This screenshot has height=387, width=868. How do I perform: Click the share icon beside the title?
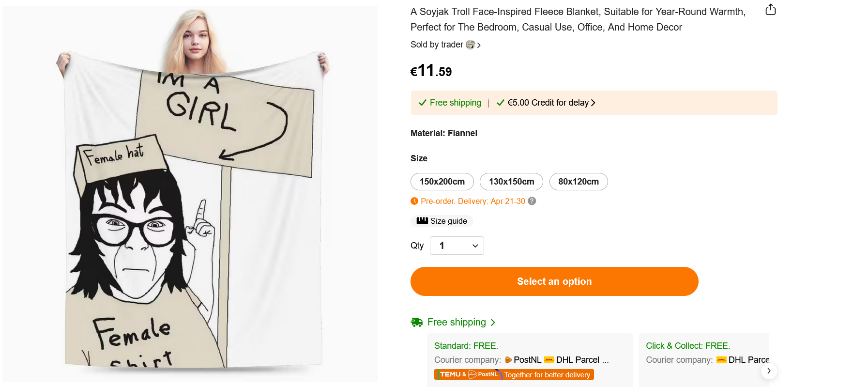click(x=770, y=10)
